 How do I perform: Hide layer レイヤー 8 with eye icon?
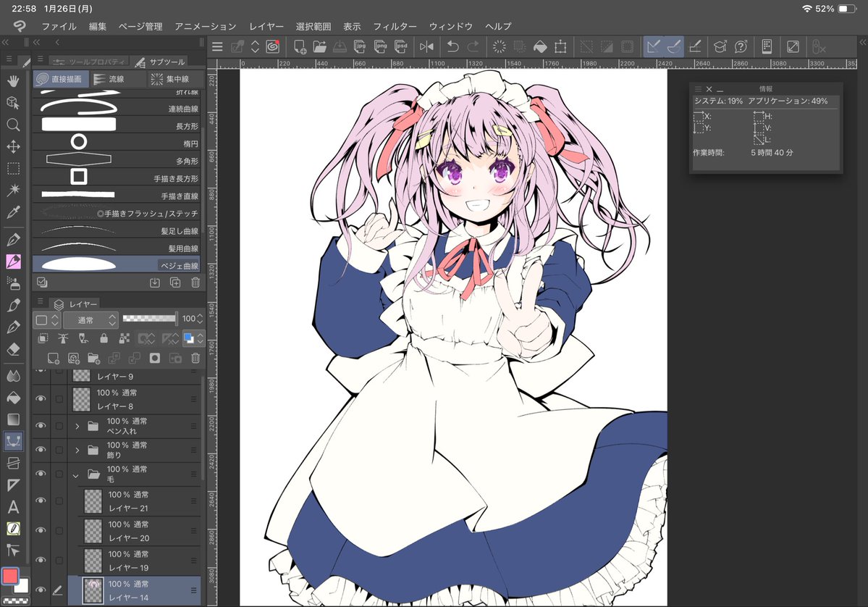(x=41, y=399)
